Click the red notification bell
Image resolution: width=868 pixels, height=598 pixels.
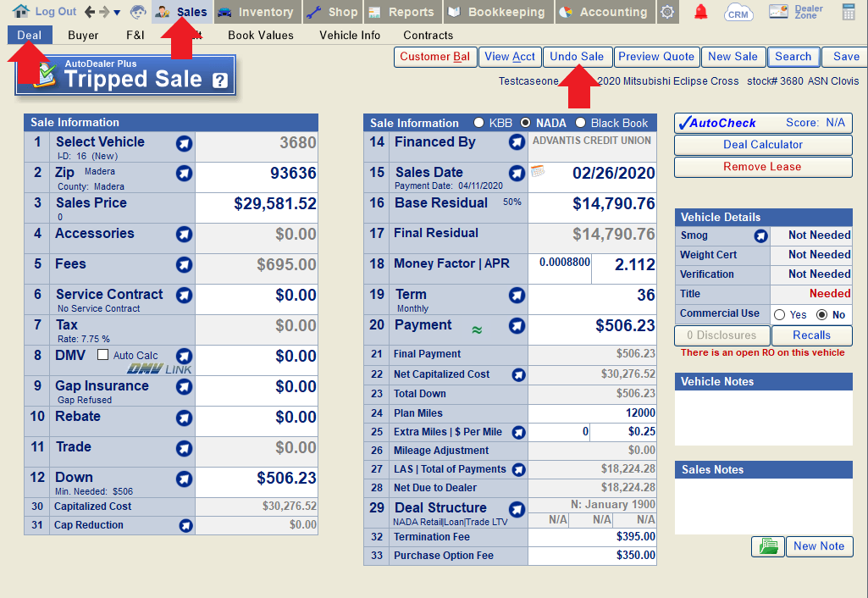tap(701, 12)
